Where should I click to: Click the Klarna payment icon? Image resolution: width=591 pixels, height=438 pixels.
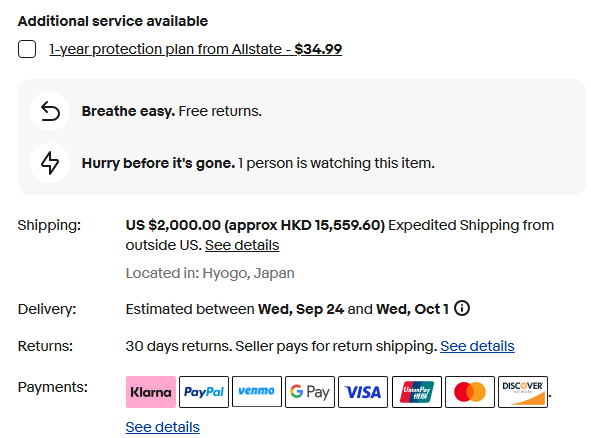point(151,392)
